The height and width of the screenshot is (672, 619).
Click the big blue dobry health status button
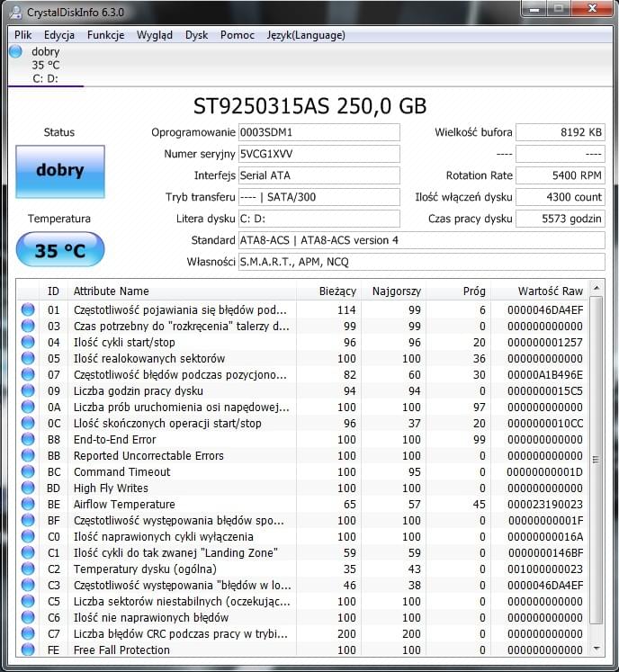(60, 172)
